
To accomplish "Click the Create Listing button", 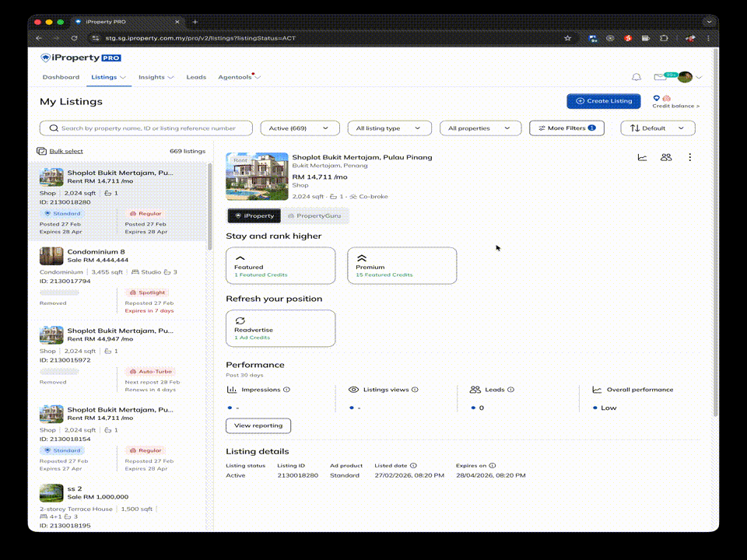I will (x=604, y=101).
